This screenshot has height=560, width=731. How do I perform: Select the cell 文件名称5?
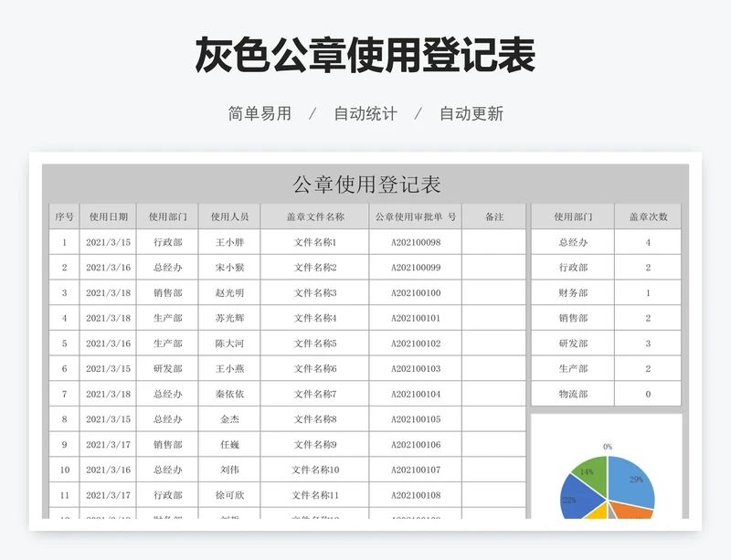pyautogui.click(x=315, y=343)
